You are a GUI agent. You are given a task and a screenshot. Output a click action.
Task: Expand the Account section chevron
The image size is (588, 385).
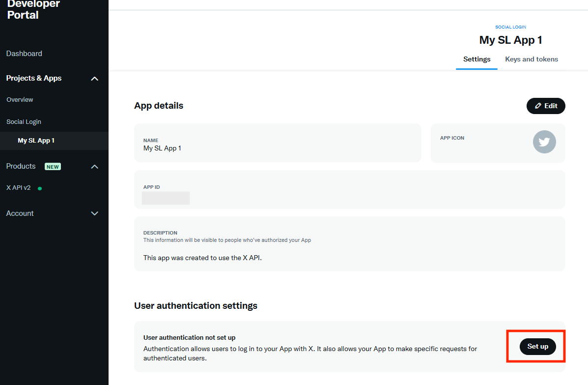pos(95,213)
